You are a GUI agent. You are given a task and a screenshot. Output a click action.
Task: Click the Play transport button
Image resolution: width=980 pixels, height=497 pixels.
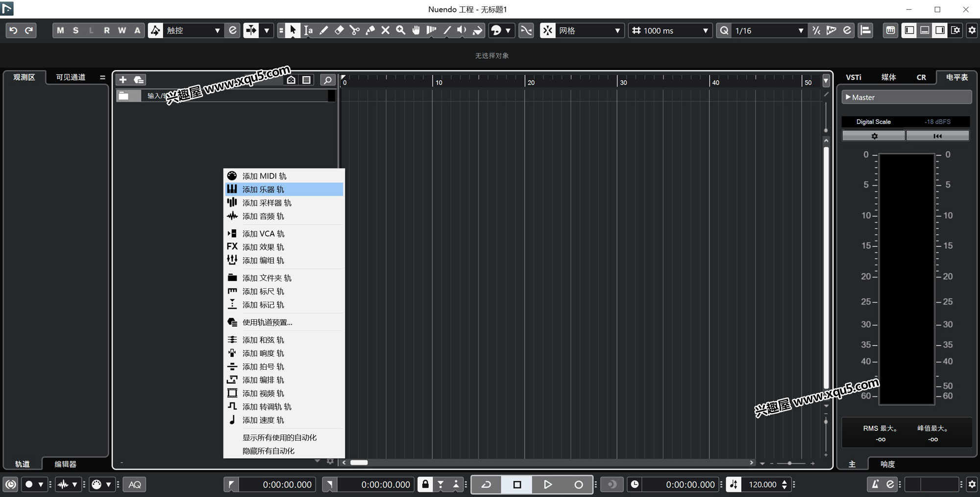tap(547, 484)
